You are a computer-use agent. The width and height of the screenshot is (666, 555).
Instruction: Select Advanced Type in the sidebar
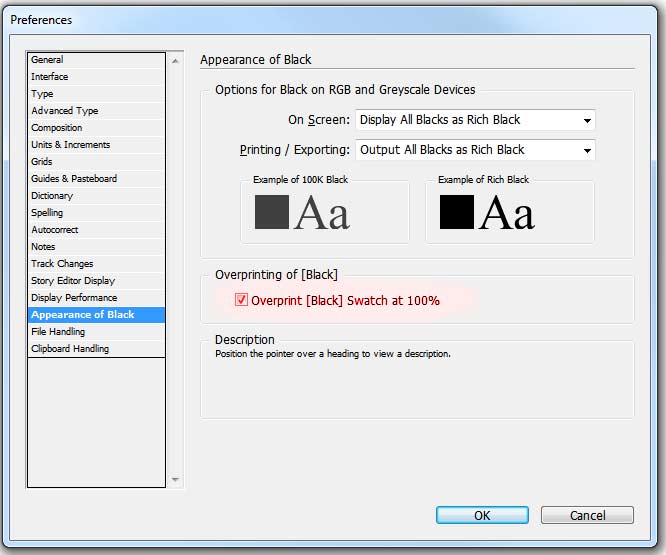tap(96, 111)
